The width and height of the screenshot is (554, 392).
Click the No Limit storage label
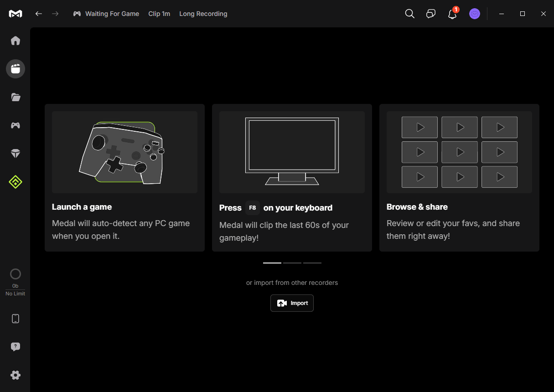pos(16,294)
